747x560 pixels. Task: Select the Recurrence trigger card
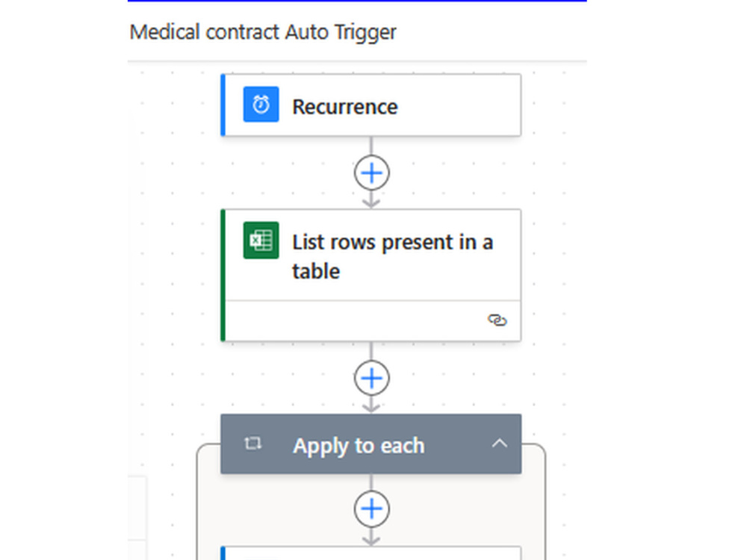[371, 105]
